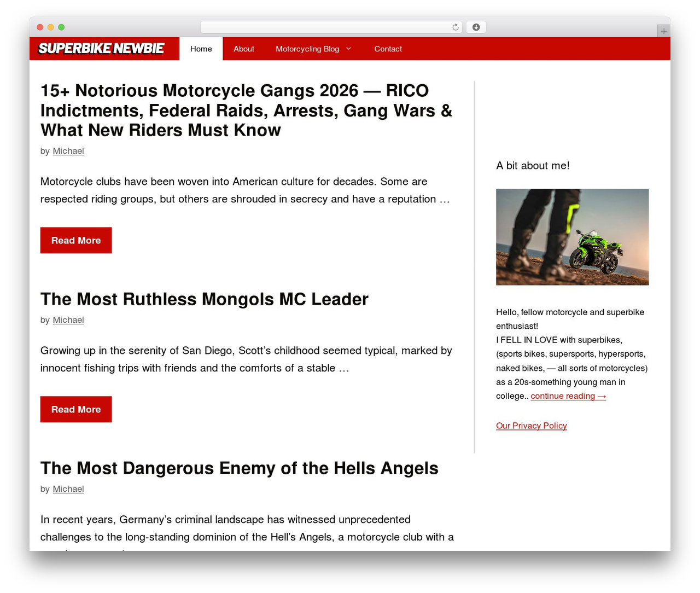
Task: Close the window with red button
Action: 40,27
